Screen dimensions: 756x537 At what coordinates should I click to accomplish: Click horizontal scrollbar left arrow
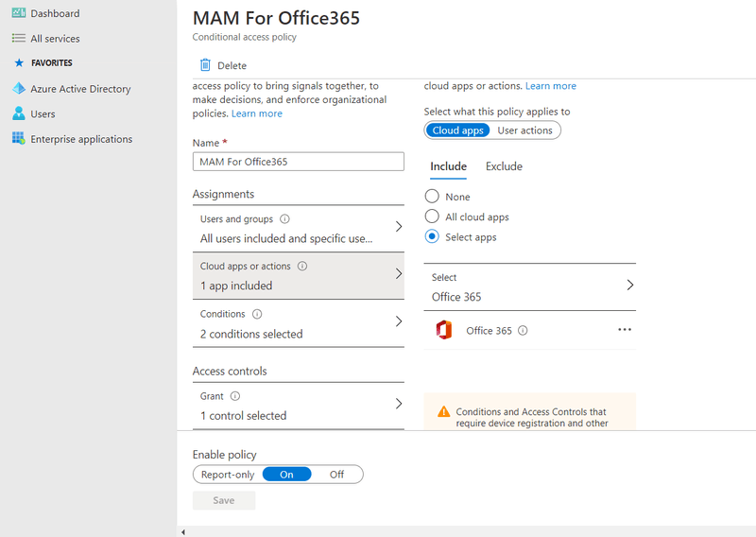click(x=183, y=532)
